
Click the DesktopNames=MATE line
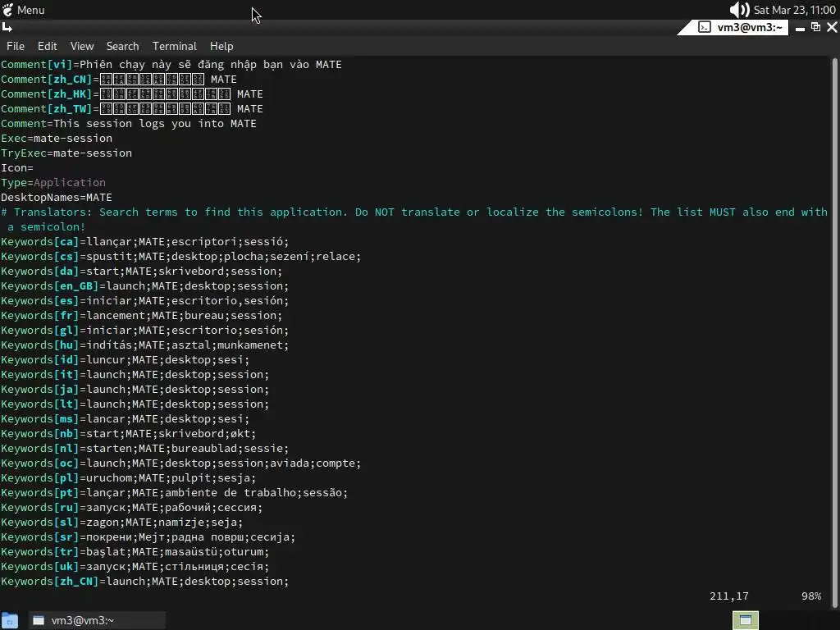[x=57, y=197]
